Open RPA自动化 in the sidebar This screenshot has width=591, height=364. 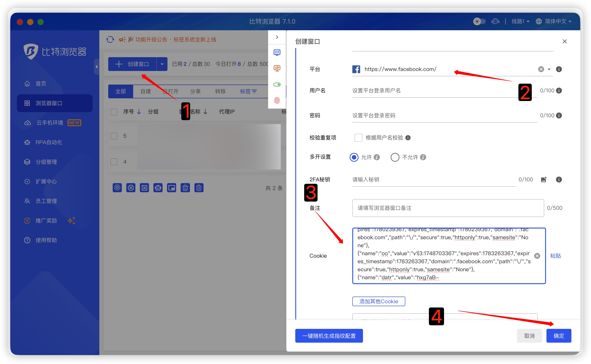[x=49, y=142]
